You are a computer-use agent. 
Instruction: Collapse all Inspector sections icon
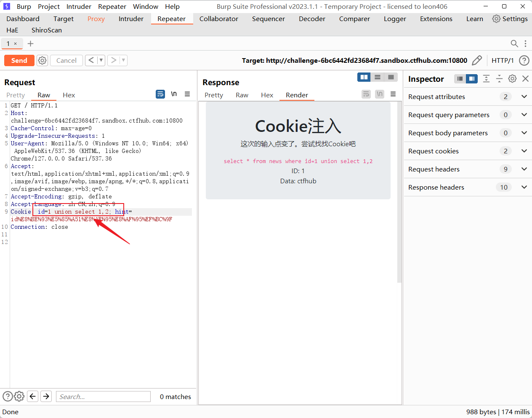coord(499,79)
